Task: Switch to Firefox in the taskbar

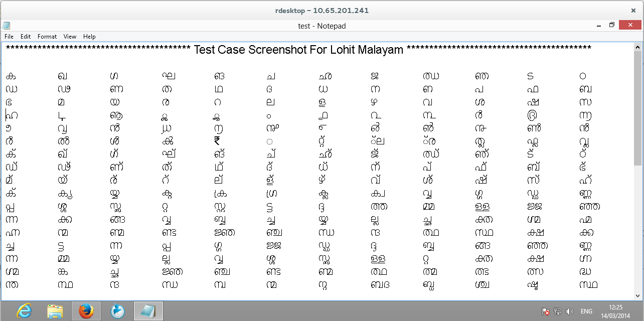Action: click(x=86, y=311)
